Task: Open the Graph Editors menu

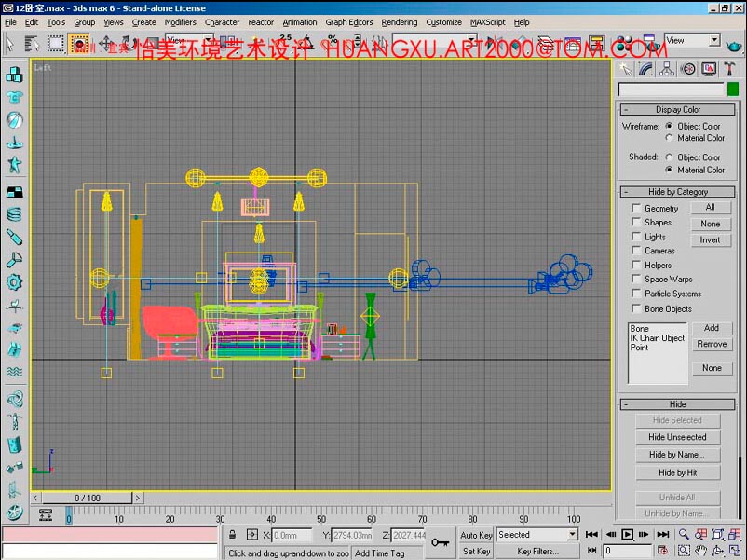Action: pos(348,22)
